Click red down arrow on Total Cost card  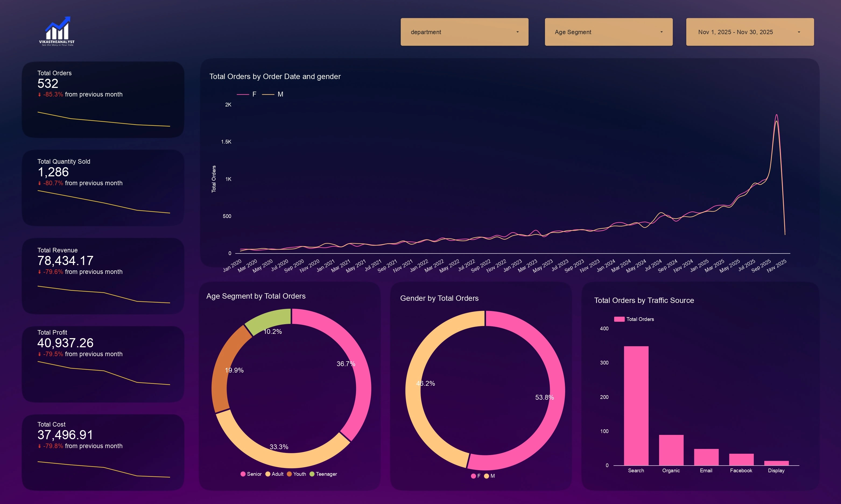40,446
